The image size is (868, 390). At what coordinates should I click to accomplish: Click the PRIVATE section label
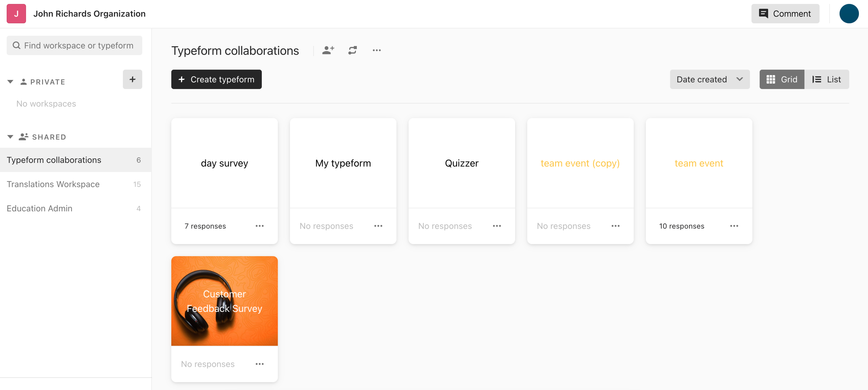click(48, 82)
